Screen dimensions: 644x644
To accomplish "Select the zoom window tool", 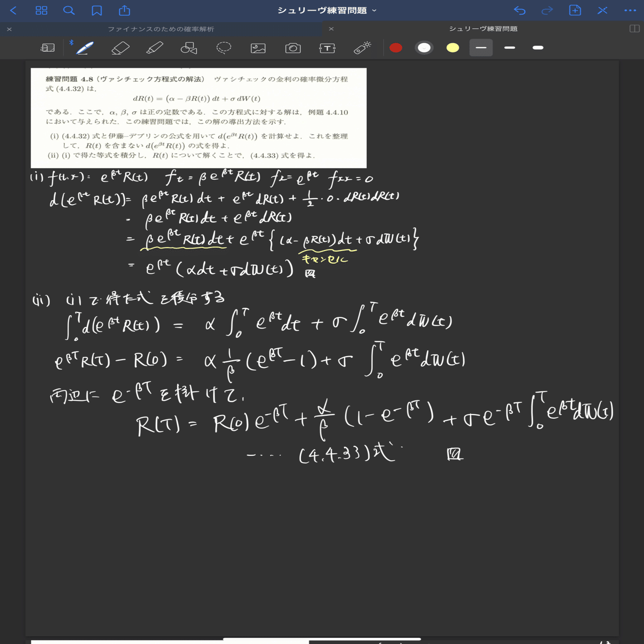I will point(48,48).
